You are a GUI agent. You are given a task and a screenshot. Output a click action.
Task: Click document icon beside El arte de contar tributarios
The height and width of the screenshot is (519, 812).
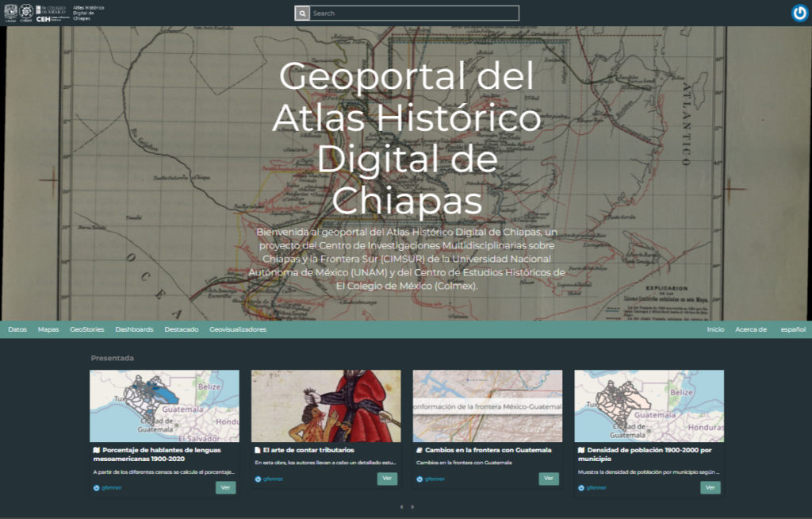(x=258, y=450)
